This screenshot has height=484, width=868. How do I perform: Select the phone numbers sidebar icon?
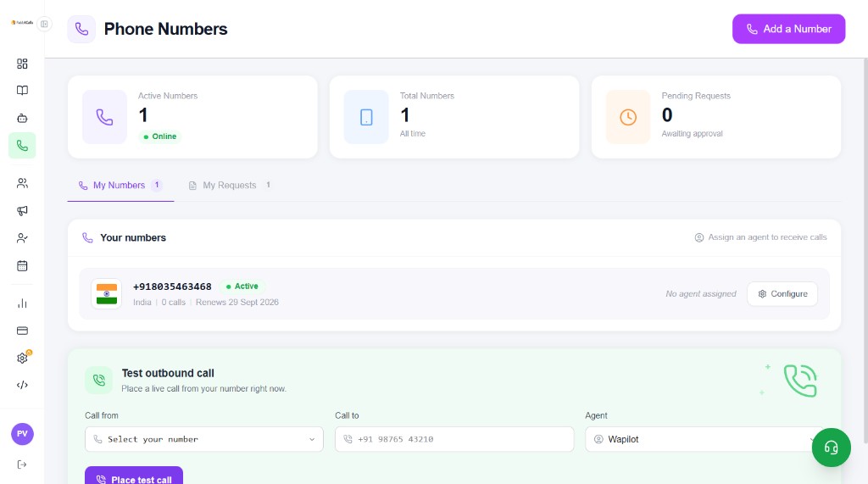coord(22,146)
